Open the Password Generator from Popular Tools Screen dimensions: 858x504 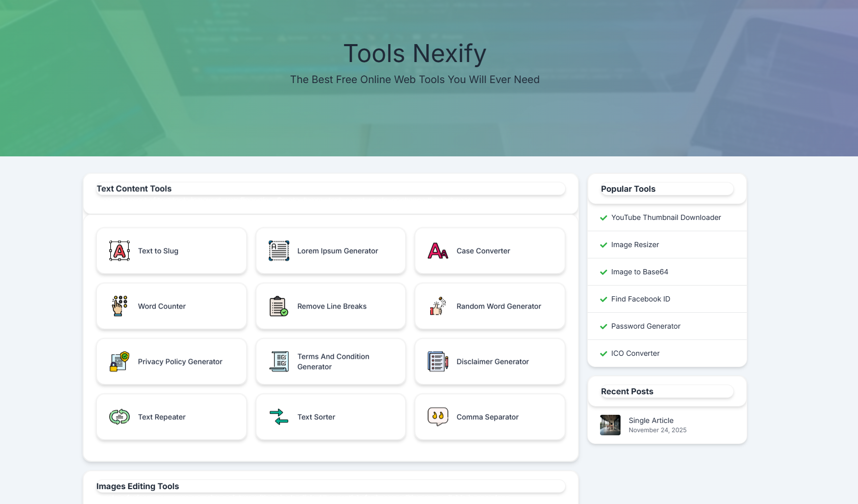point(645,326)
